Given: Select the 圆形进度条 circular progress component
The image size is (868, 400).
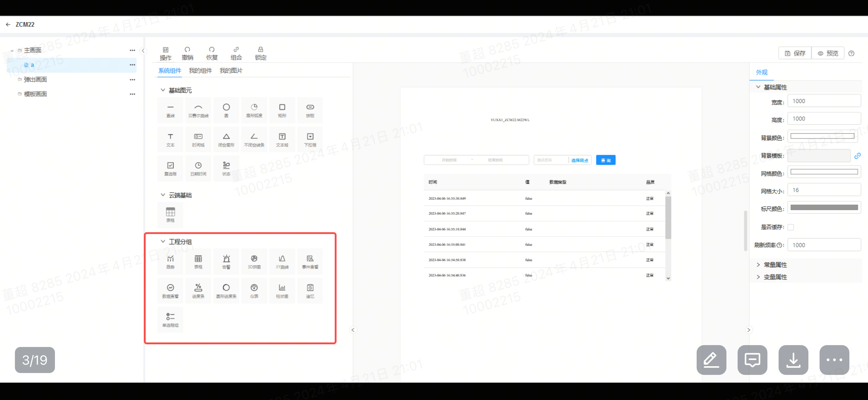Looking at the screenshot, I should coord(226,291).
